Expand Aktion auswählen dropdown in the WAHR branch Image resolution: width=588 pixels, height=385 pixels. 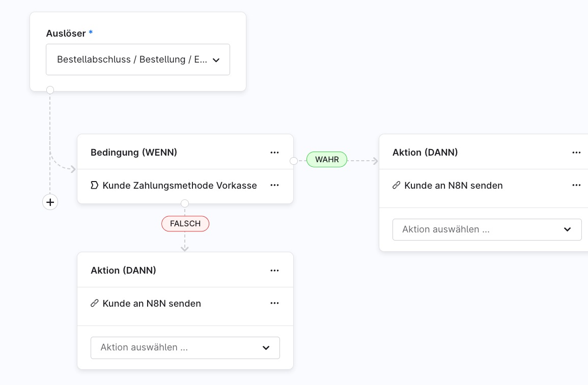(487, 229)
